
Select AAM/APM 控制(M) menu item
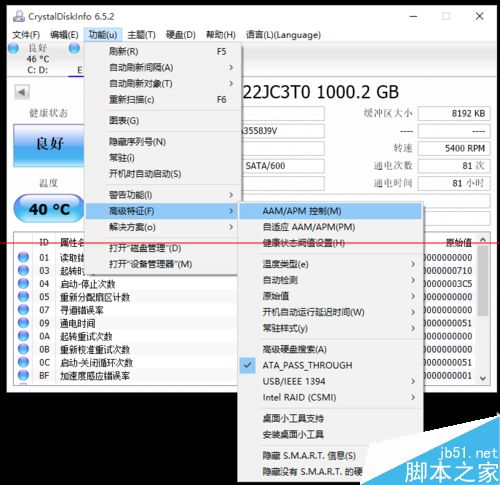(x=330, y=211)
